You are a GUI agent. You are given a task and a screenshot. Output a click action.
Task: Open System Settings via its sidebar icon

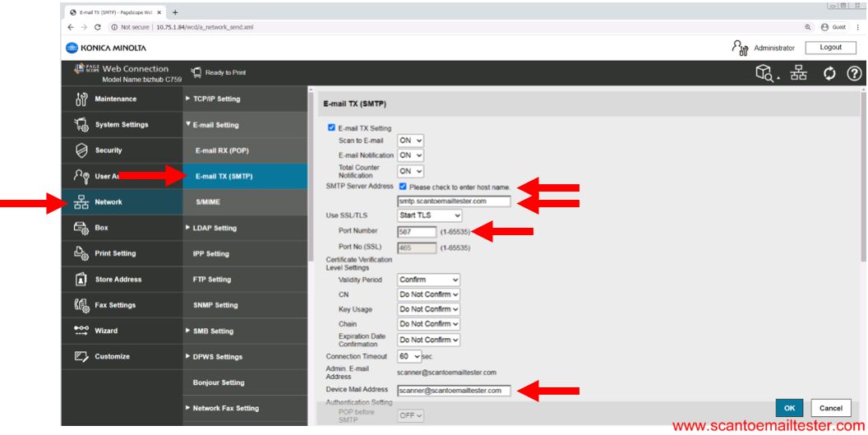pos(81,125)
